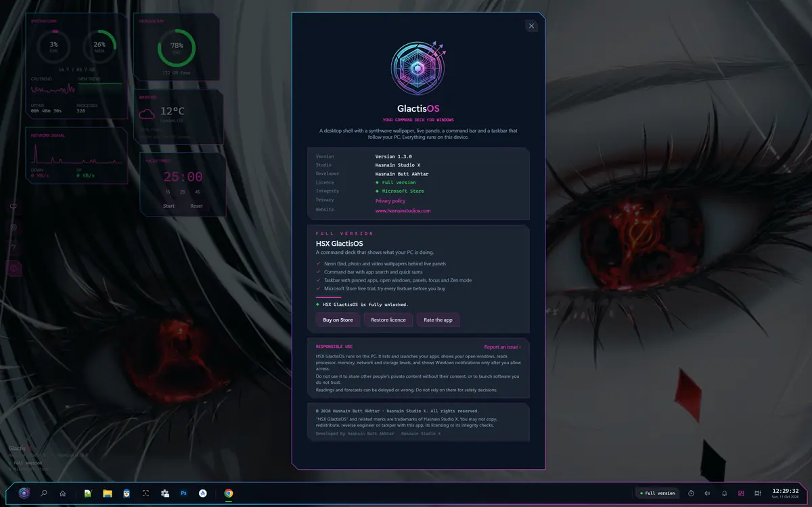This screenshot has height=507, width=812.
Task: Click the highlighted info icon in left sidebar
Action: coord(14,269)
